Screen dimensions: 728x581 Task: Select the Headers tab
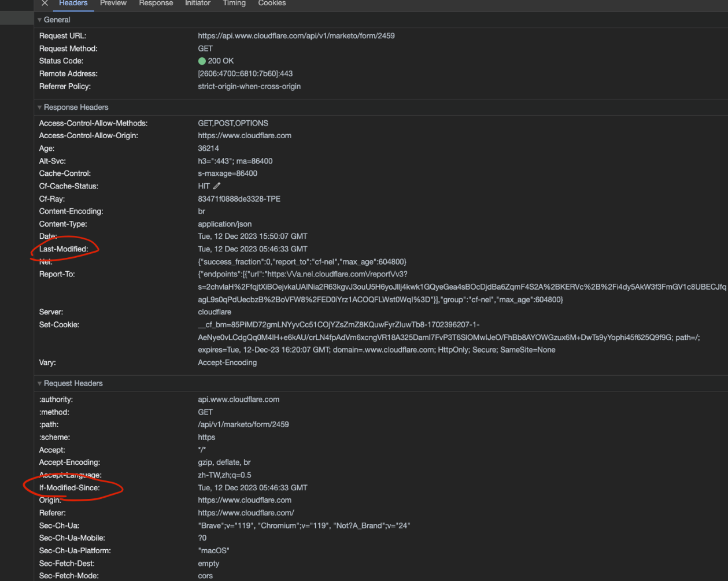click(x=73, y=3)
